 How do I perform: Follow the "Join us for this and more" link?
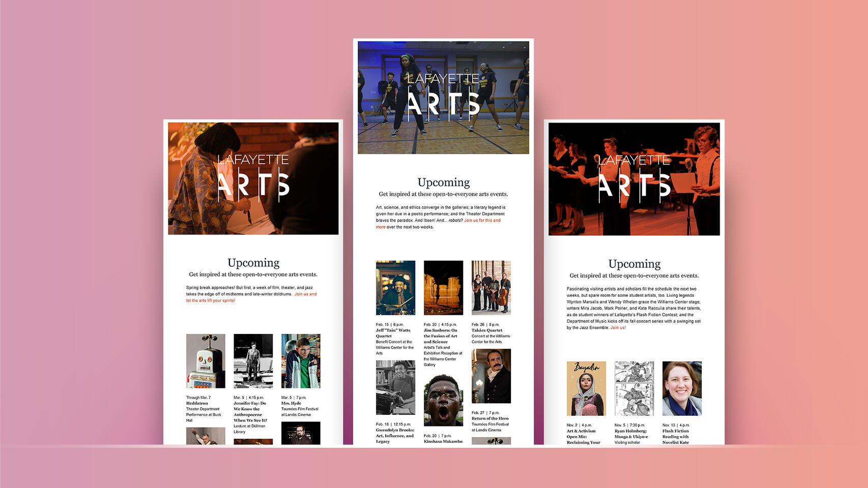[x=482, y=221]
